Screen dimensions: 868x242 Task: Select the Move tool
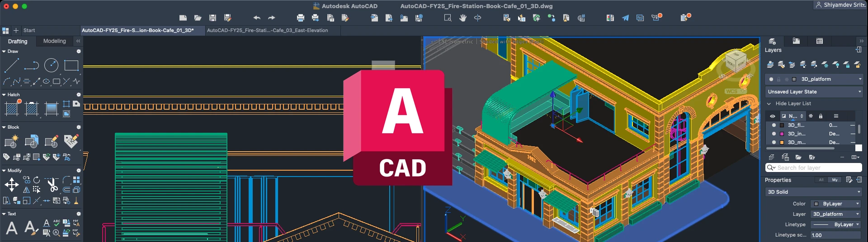tap(11, 185)
